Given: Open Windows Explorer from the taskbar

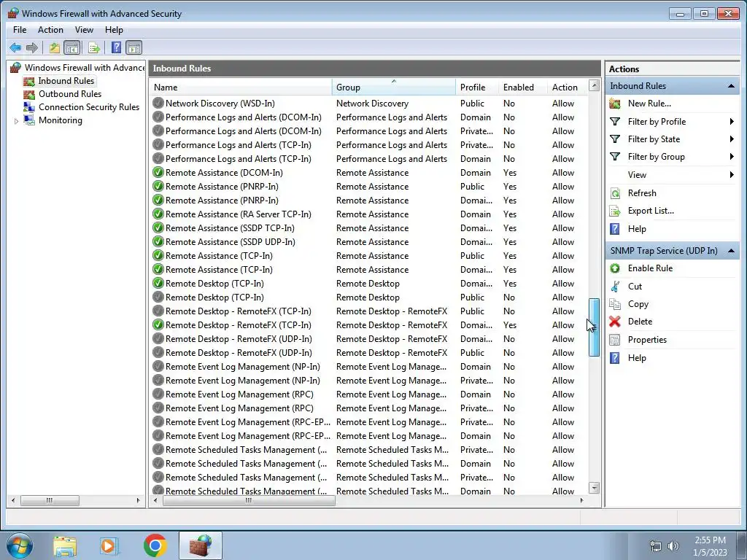Looking at the screenshot, I should [x=65, y=545].
